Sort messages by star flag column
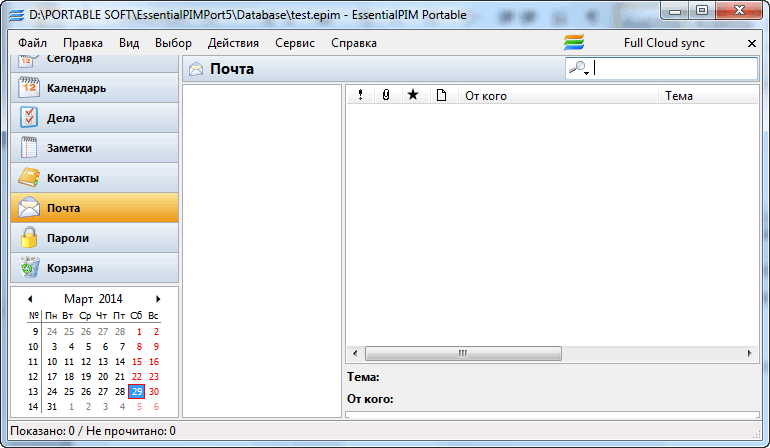 [412, 96]
